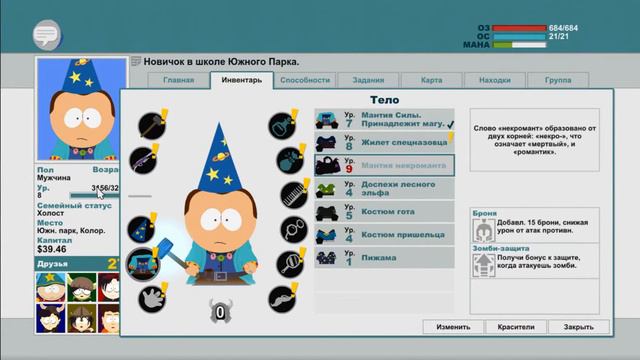This screenshot has height=360, width=640.
Task: Click the Зомби-защита arrow perk icon
Action: [x=484, y=265]
